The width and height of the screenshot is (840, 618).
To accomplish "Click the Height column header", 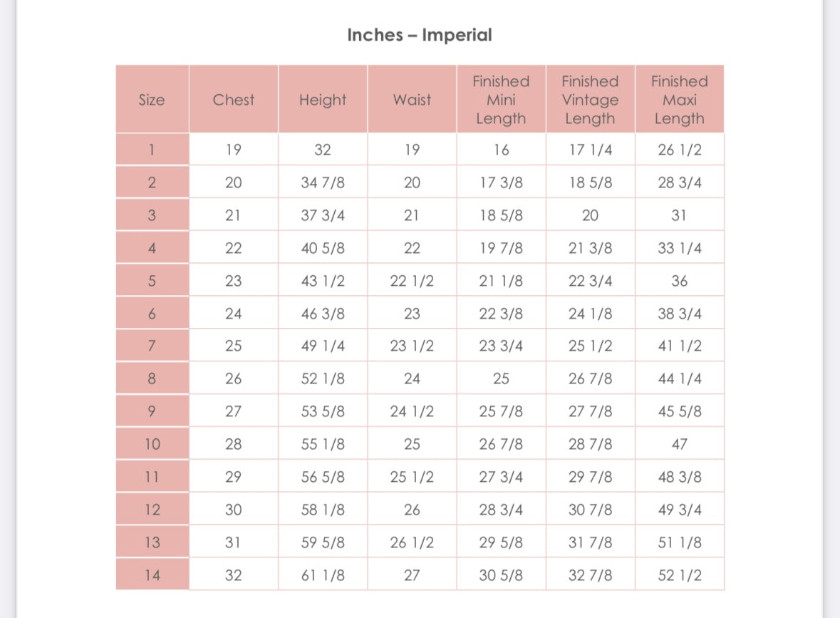I will point(323,100).
